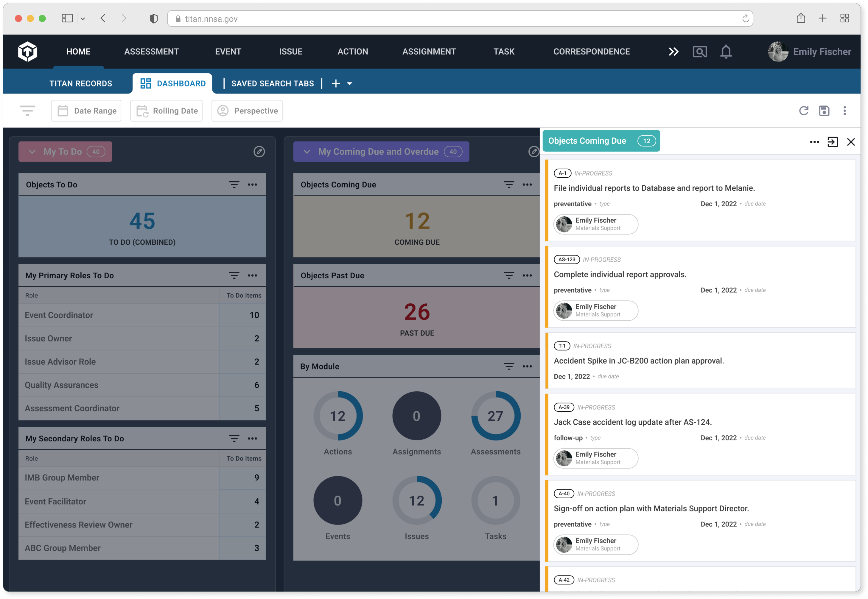This screenshot has width=868, height=599.
Task: Expand the SAVED SEARCH TABS dropdown arrow
Action: 350,84
